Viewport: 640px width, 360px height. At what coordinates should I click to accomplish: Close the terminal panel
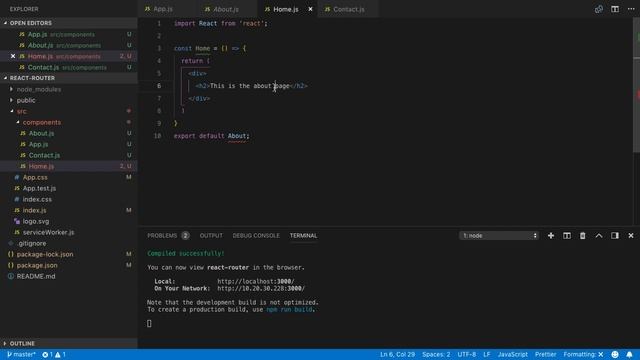(631, 236)
